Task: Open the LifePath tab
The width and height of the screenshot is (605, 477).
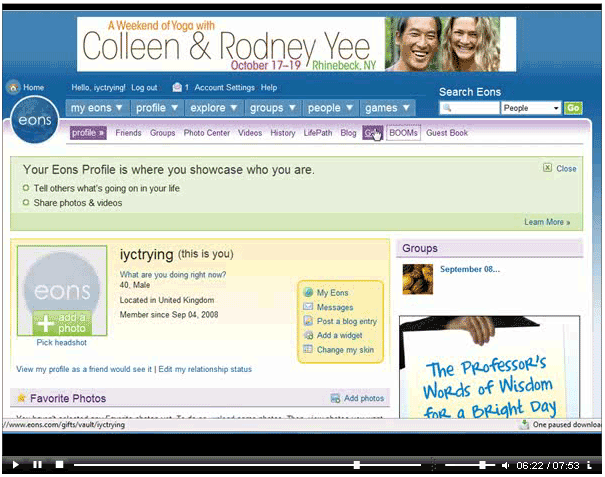Action: pos(318,133)
